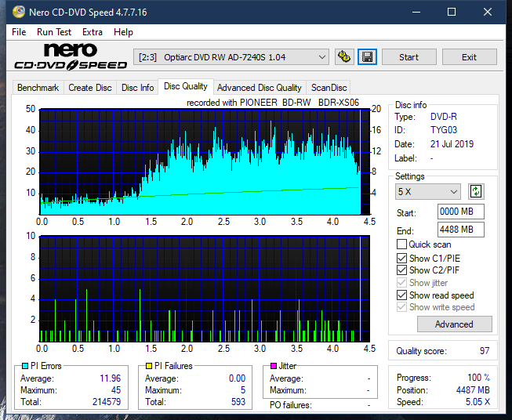Toggle Show write speed checkbox

(x=401, y=307)
